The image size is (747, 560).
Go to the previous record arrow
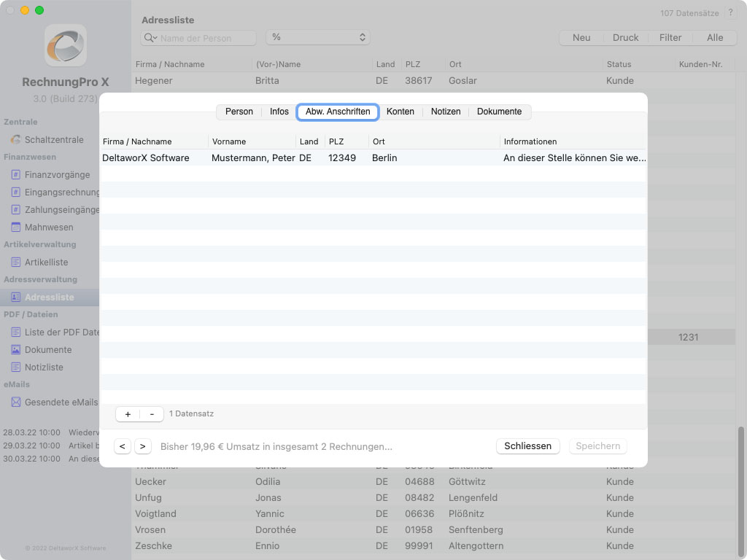123,446
